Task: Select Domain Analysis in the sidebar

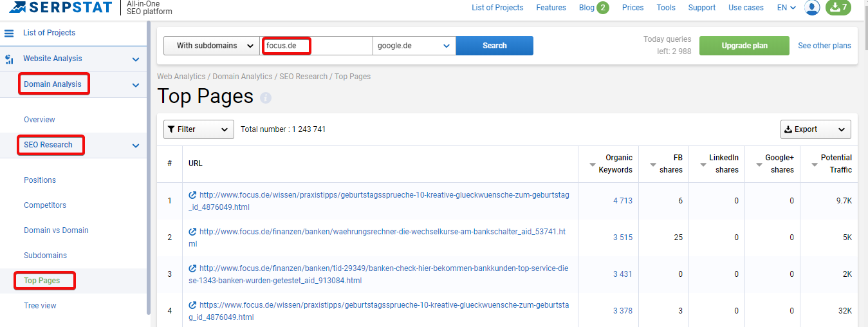Action: (x=53, y=84)
